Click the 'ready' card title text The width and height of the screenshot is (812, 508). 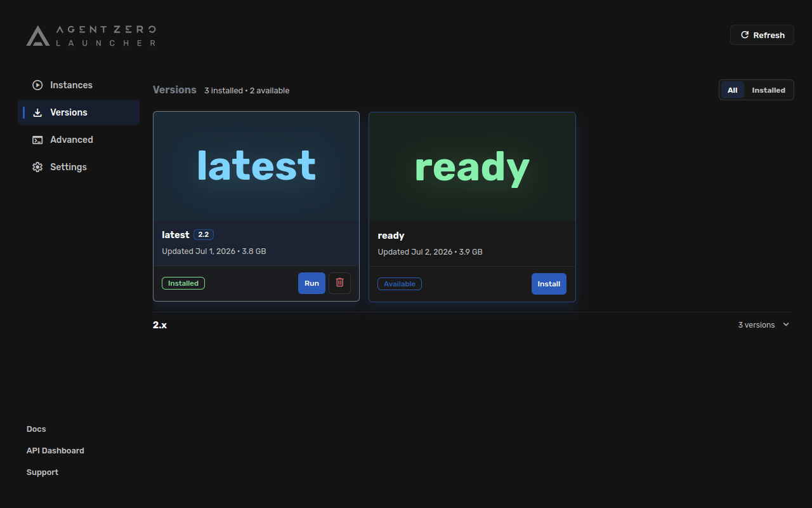pos(391,236)
